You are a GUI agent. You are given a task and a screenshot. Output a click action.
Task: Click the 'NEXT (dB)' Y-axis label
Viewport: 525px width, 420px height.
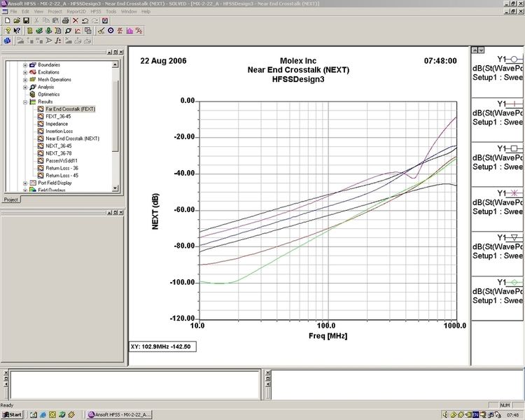[155, 211]
